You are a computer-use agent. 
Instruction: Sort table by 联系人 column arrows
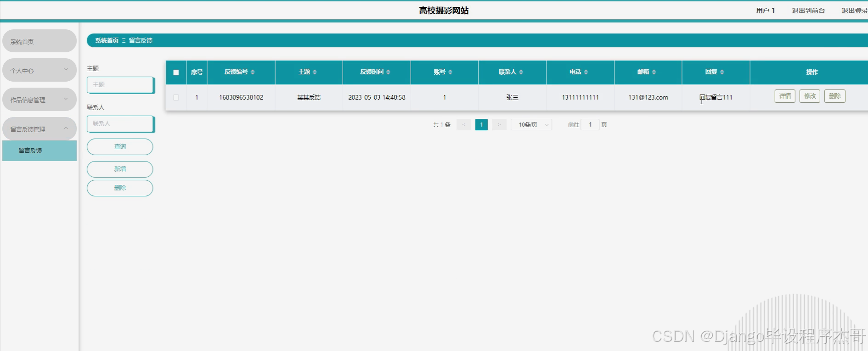point(521,72)
